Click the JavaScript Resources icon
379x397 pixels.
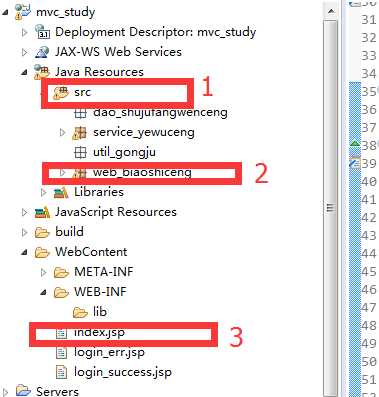42,212
